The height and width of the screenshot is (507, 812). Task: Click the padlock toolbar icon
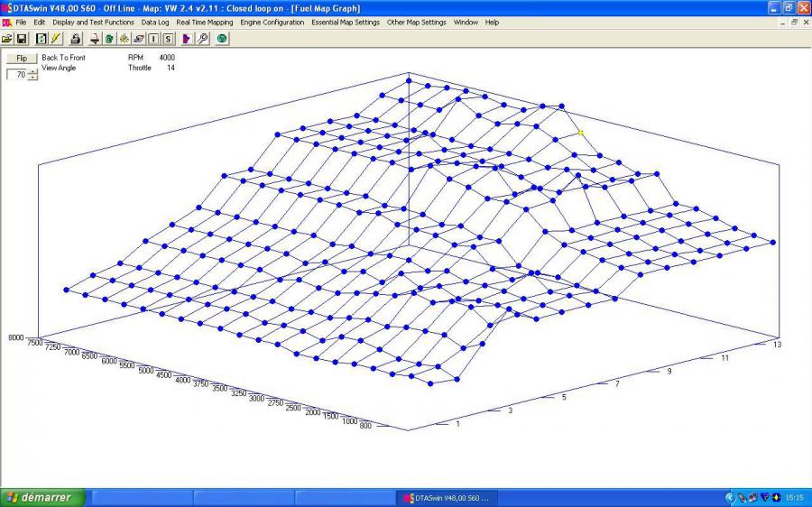click(x=76, y=39)
